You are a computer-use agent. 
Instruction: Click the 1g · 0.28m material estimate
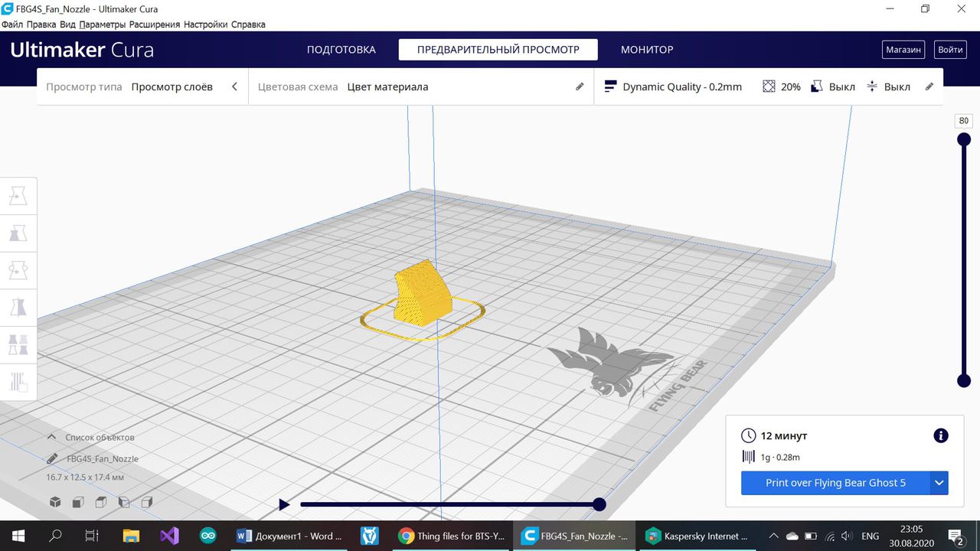point(780,457)
